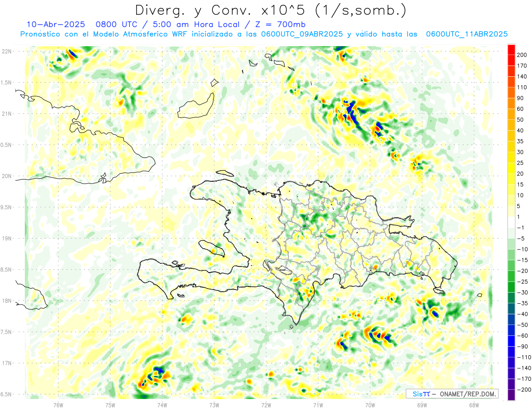Click the '17N' latitude label
The width and height of the screenshot is (532, 411).
click(7, 363)
